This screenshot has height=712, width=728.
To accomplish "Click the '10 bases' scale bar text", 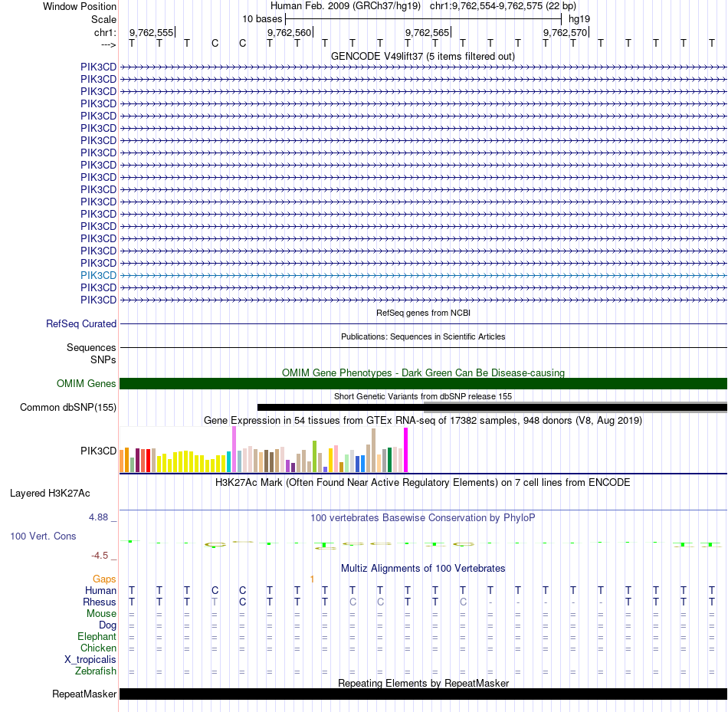I will pos(262,19).
